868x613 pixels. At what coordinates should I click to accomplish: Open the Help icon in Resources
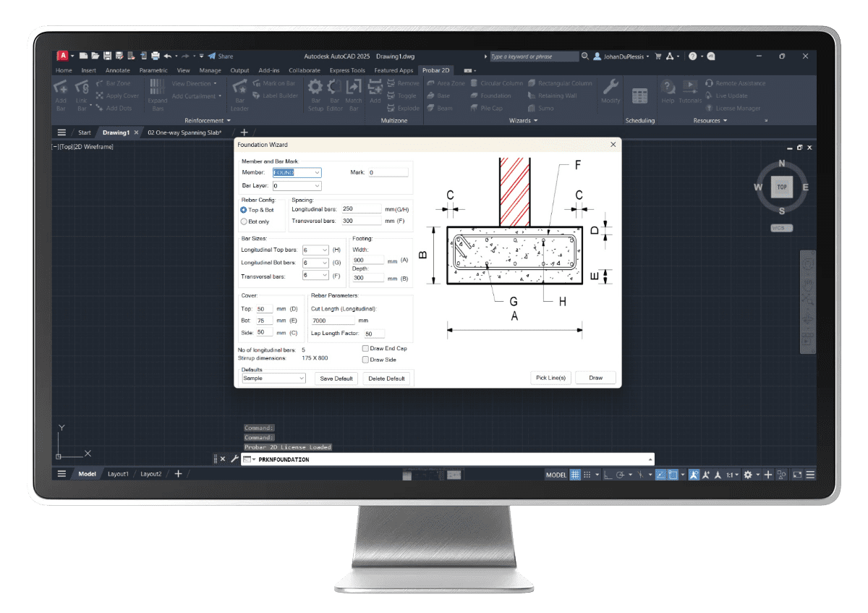pos(668,88)
